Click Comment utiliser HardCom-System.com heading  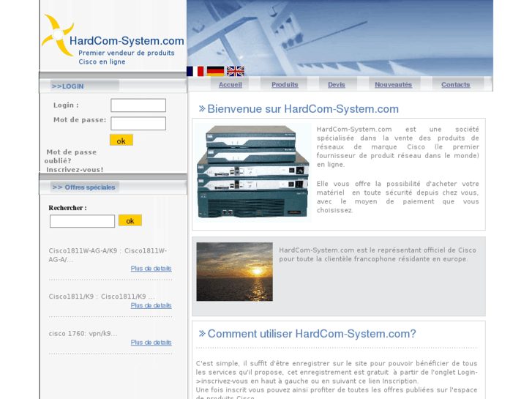[x=312, y=334]
